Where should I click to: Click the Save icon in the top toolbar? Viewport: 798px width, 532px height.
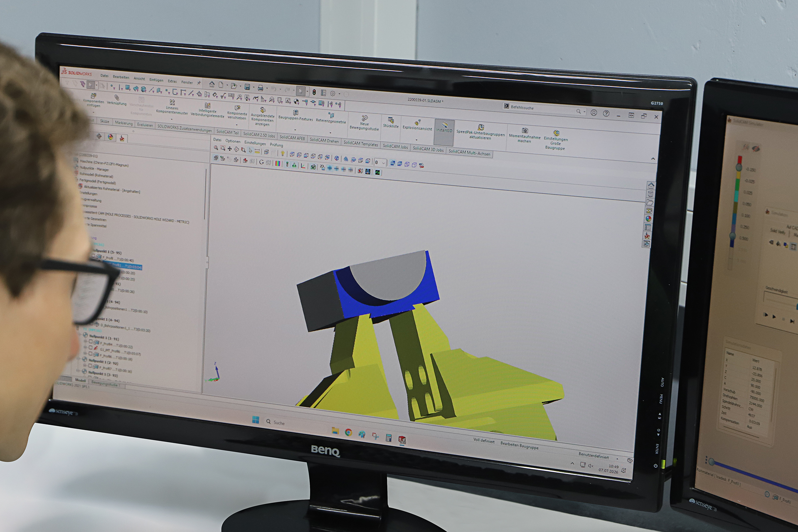247,87
